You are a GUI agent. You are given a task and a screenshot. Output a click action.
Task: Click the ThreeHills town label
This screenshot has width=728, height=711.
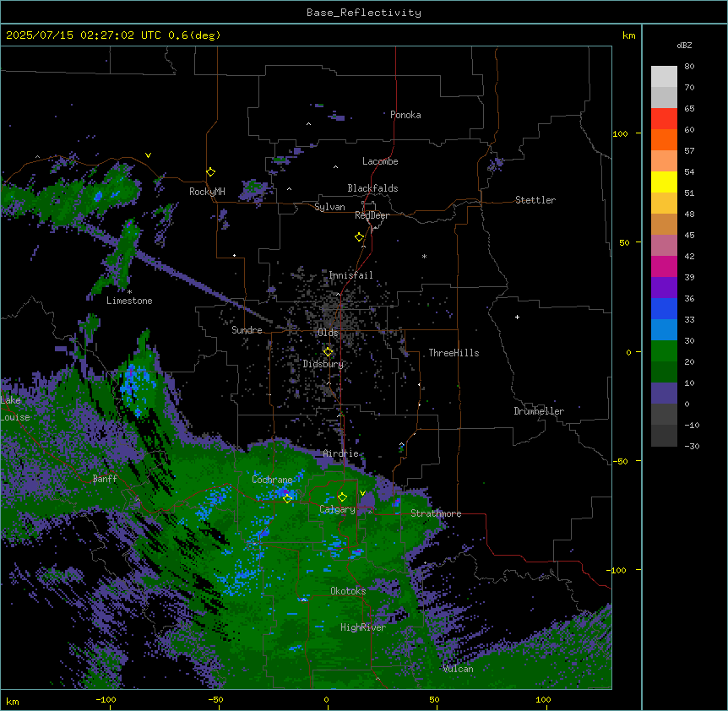pyautogui.click(x=454, y=353)
